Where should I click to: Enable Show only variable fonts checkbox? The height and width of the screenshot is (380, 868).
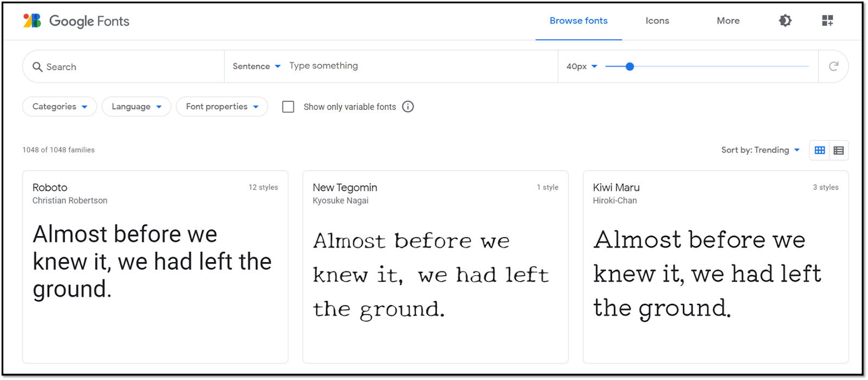288,107
